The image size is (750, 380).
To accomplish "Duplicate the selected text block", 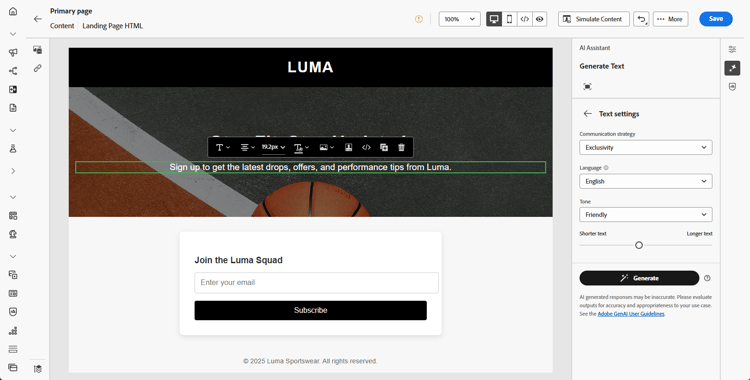I will pos(384,147).
